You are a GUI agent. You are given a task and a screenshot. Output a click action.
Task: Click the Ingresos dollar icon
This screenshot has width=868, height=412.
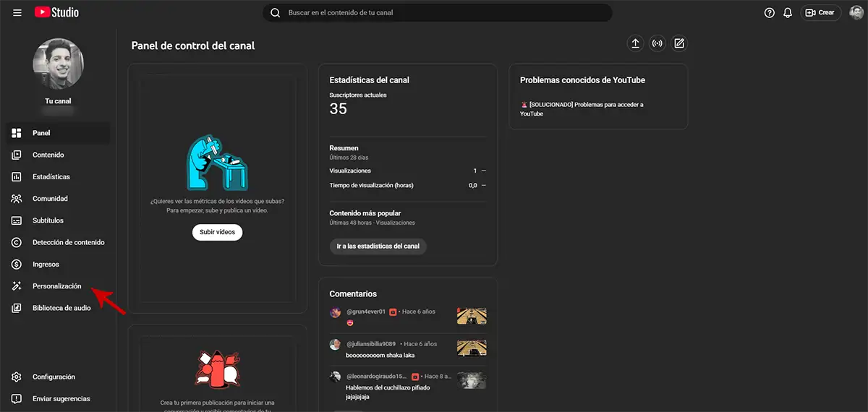tap(17, 264)
